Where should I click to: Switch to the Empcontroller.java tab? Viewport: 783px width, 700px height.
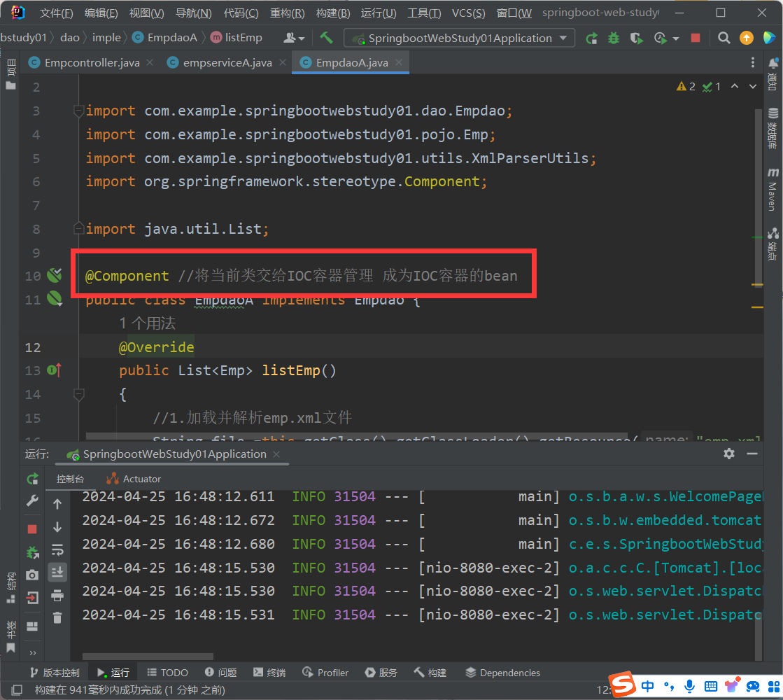pos(91,63)
